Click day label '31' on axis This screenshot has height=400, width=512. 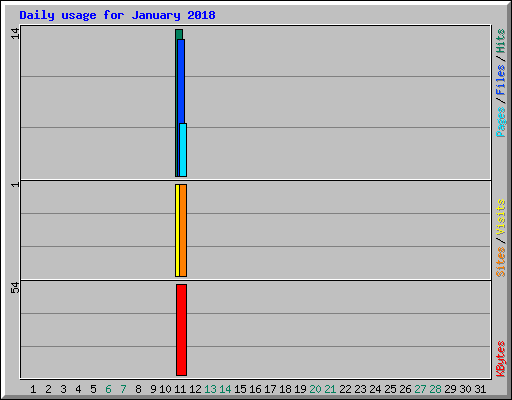(480, 389)
